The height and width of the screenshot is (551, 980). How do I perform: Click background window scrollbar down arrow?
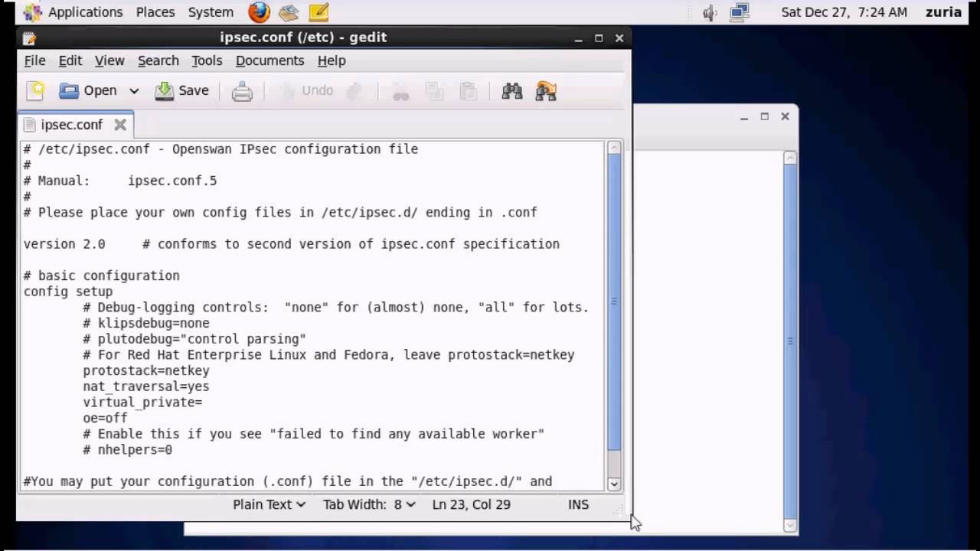(x=790, y=524)
